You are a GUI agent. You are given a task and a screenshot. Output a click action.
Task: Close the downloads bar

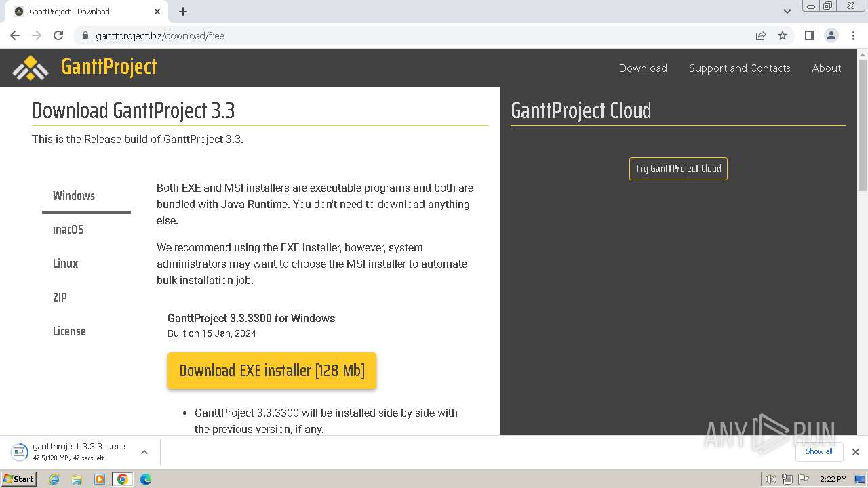click(856, 452)
